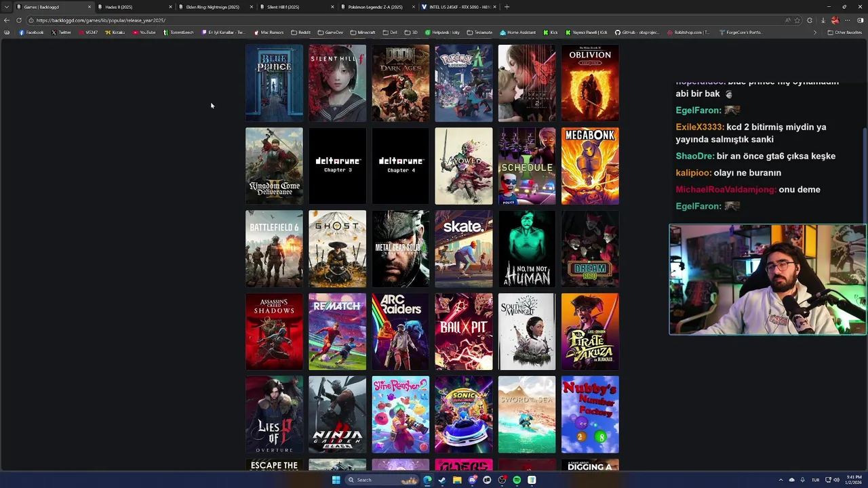Select the Deltarune Chapter 4 tile
This screenshot has width=868, height=488.
(x=400, y=166)
